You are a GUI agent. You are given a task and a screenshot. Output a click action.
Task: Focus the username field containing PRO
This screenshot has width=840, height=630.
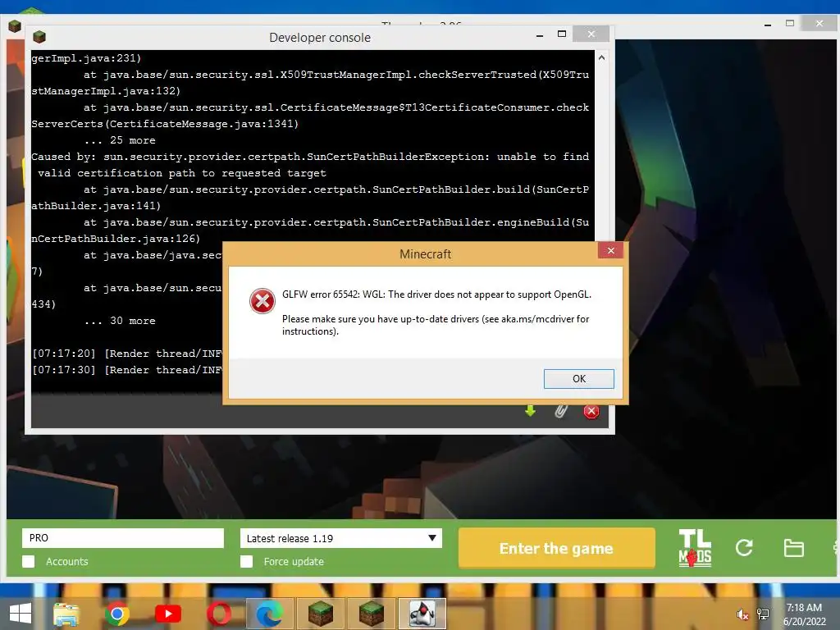pyautogui.click(x=123, y=538)
